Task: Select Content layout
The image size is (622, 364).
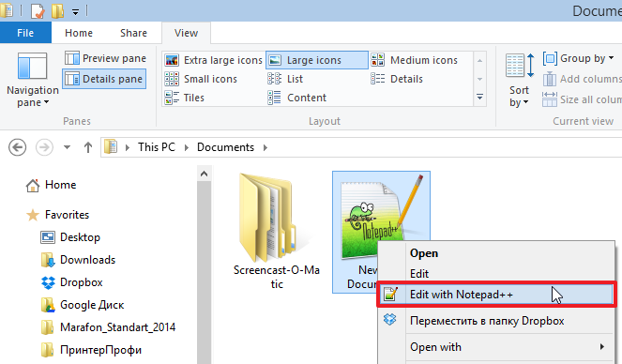Action: [x=296, y=98]
